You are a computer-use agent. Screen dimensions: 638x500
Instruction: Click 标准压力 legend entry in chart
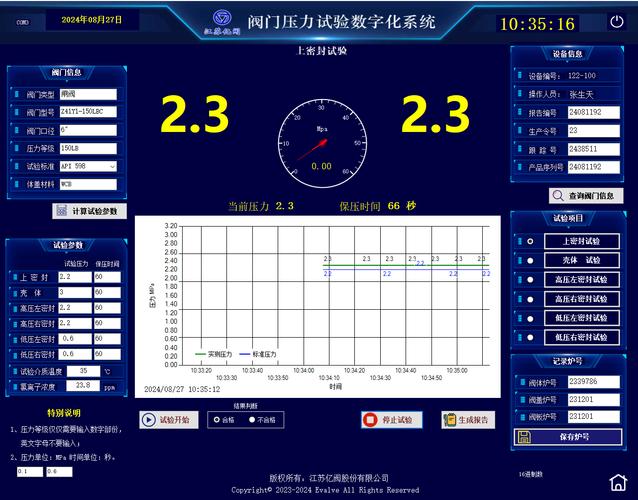coord(258,354)
